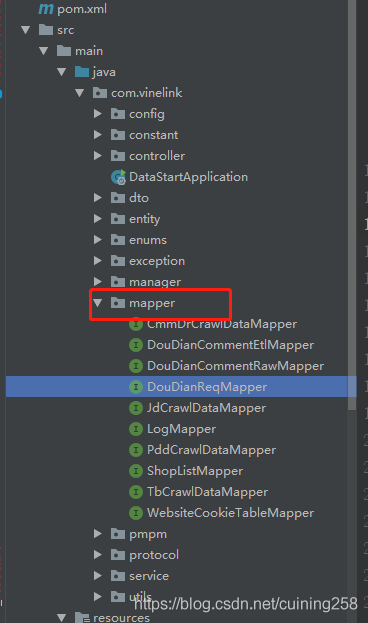Viewport: 368px width, 623px height.
Task: Collapse the com.vinelink package arrow
Action: [x=79, y=93]
